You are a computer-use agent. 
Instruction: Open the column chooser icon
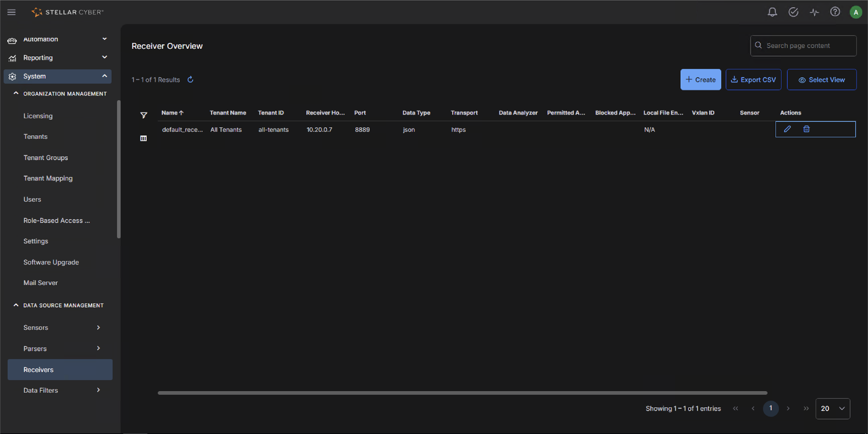tap(143, 138)
